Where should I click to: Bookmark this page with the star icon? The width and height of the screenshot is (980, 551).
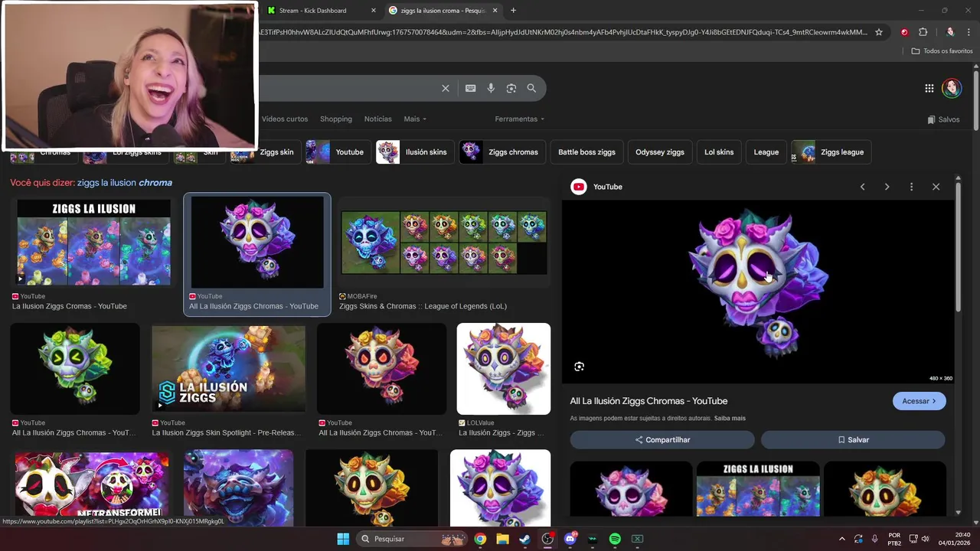(879, 32)
